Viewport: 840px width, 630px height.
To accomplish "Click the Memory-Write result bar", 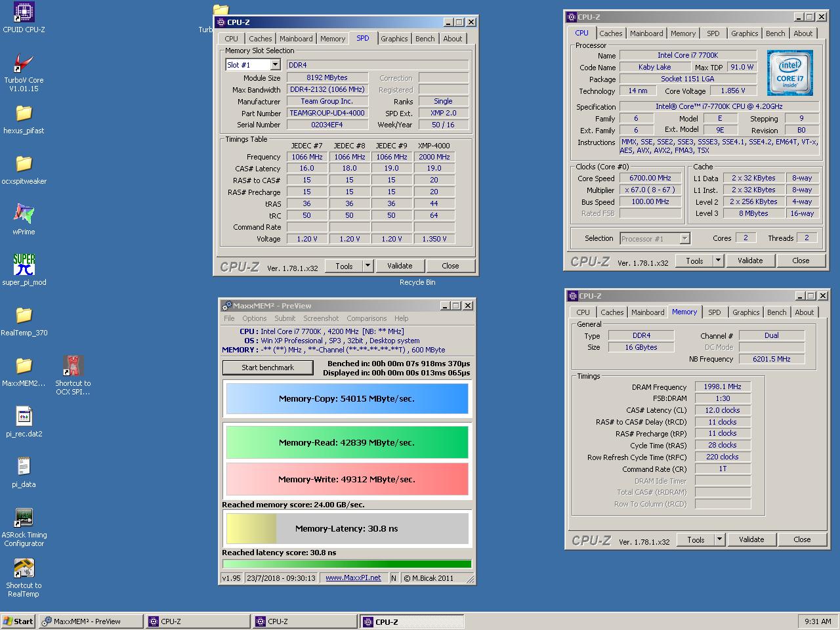I will point(347,479).
